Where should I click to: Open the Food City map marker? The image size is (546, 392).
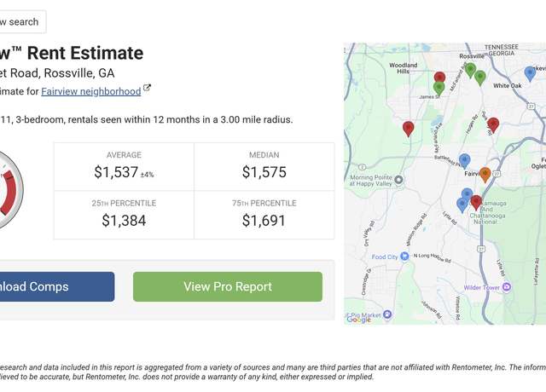point(404,257)
